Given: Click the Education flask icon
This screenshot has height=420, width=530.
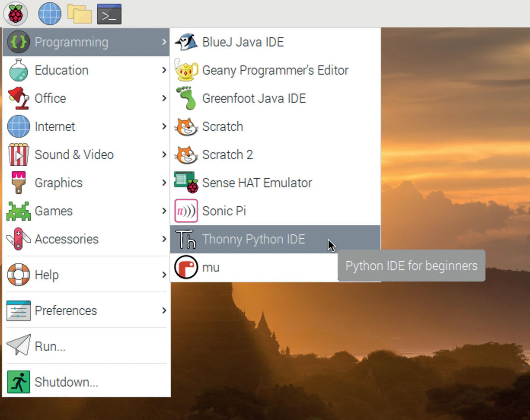Looking at the screenshot, I should pos(19,70).
